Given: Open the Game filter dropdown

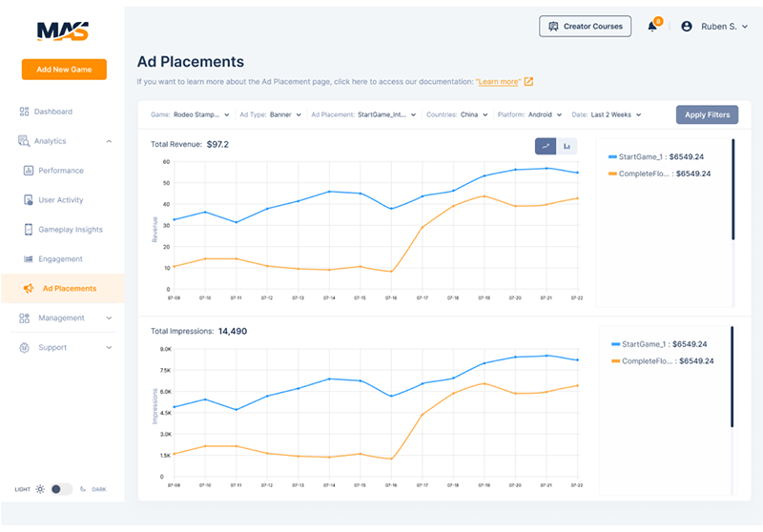Looking at the screenshot, I should click(x=191, y=114).
